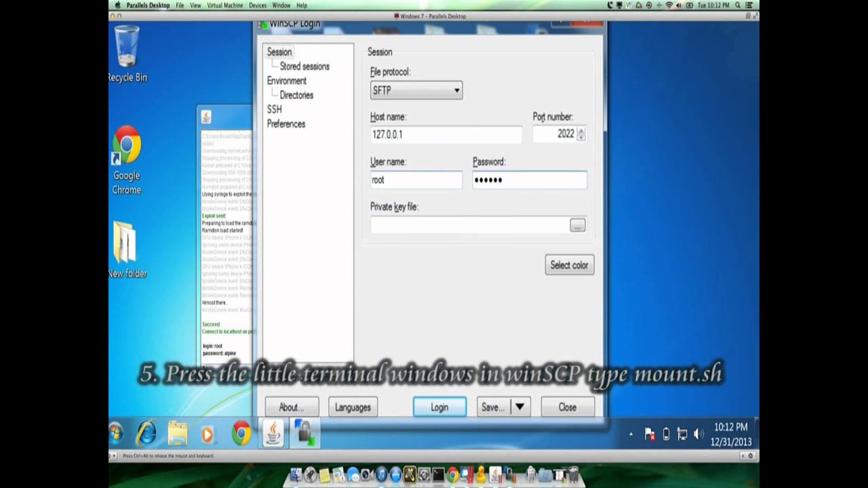This screenshot has height=488, width=868.
Task: Launch Windows Media Player from the taskbar
Action: click(x=208, y=433)
